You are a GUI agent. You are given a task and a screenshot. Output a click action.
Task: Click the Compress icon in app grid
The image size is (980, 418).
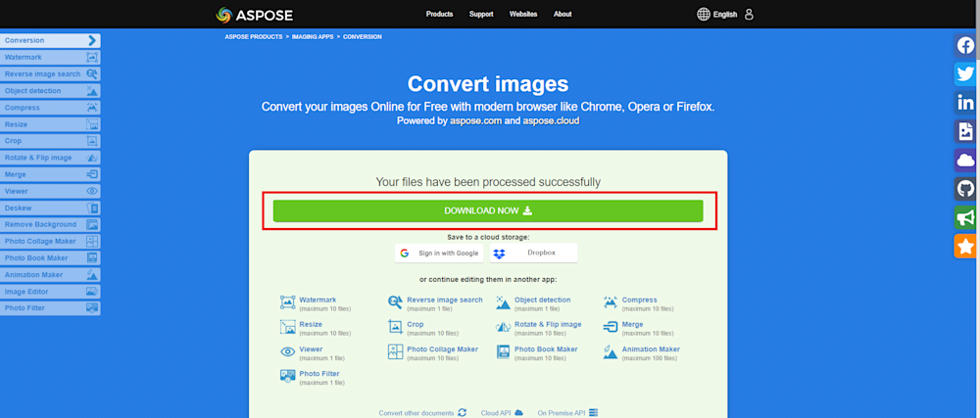click(611, 302)
